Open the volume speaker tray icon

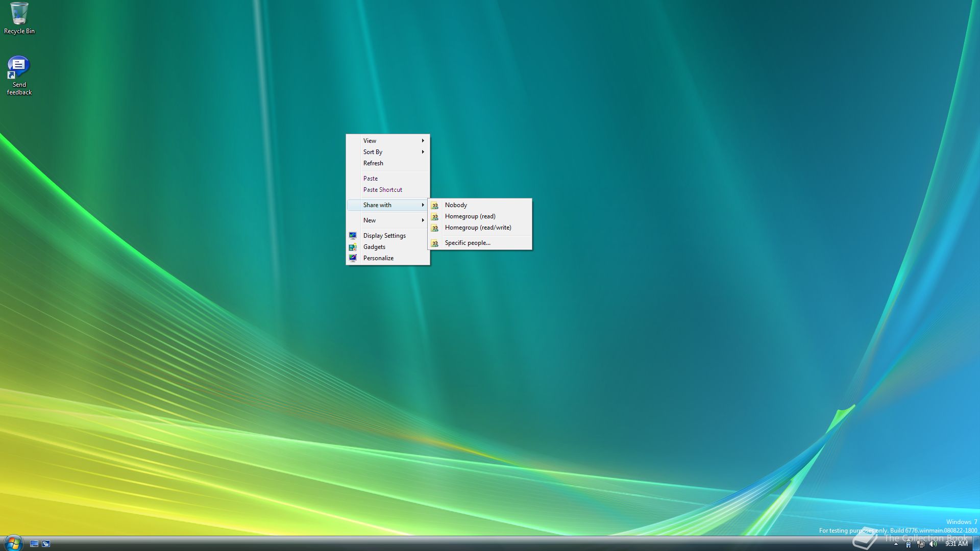[x=933, y=544]
